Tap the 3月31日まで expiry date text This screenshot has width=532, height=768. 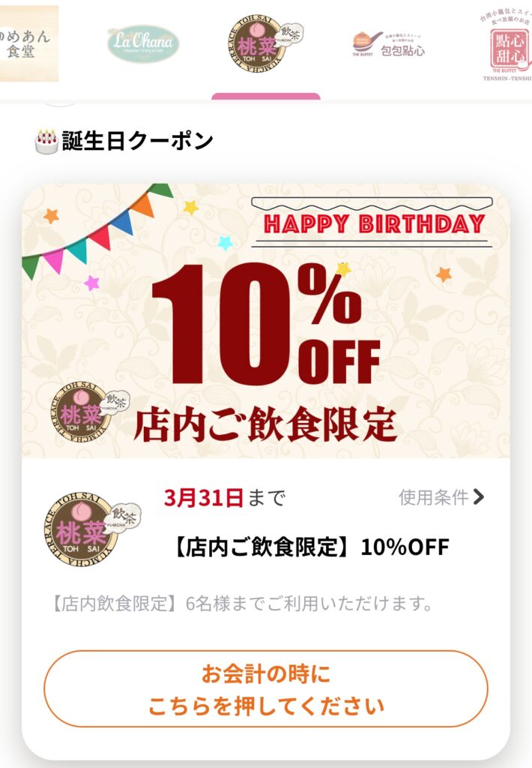225,498
